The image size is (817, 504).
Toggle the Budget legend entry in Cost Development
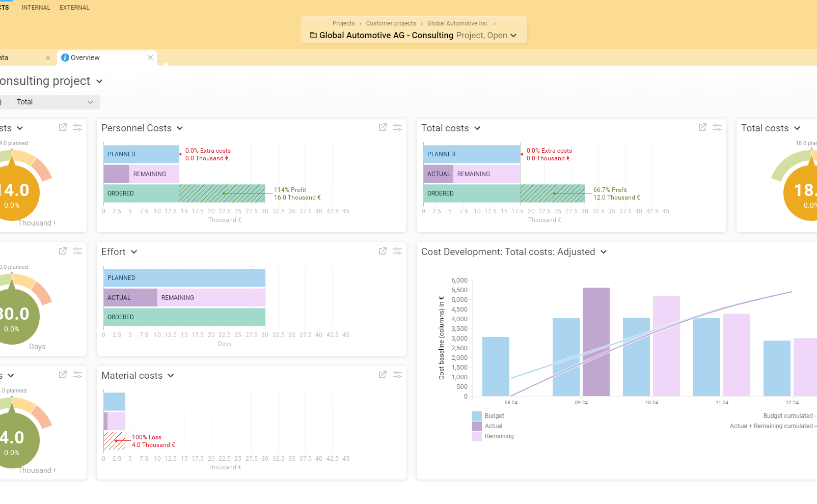coord(495,415)
